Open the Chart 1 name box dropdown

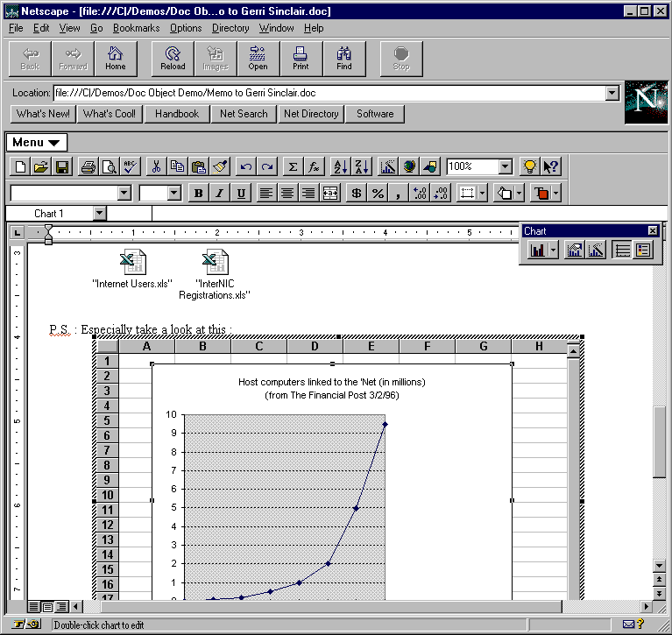pos(99,213)
